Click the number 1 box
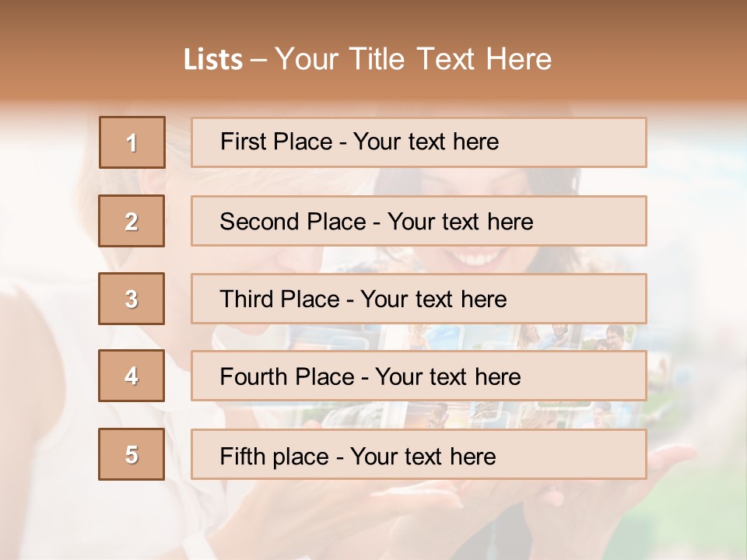This screenshot has height=560, width=747. tap(132, 142)
